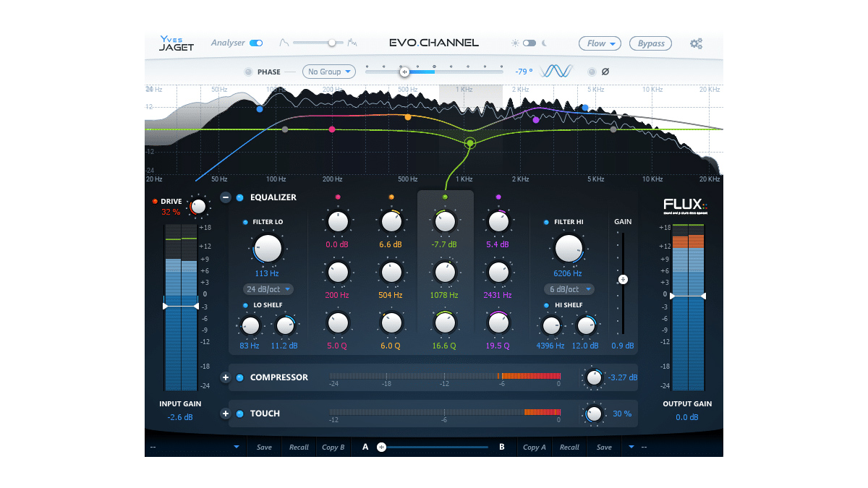Click the Bypass button
868x488 pixels.
[650, 43]
